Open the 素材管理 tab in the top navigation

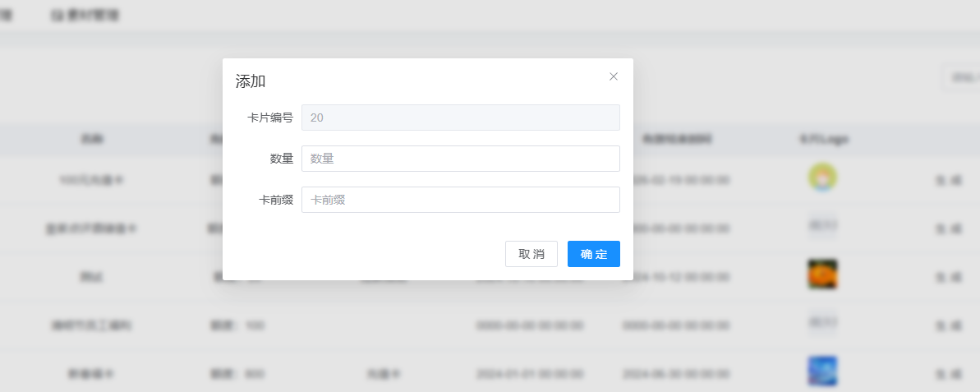85,15
